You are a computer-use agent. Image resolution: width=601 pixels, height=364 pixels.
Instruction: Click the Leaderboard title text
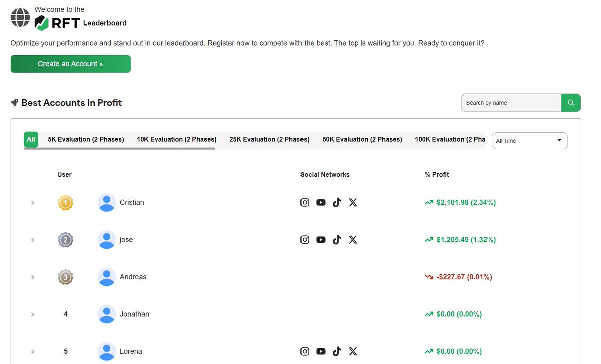tap(105, 23)
